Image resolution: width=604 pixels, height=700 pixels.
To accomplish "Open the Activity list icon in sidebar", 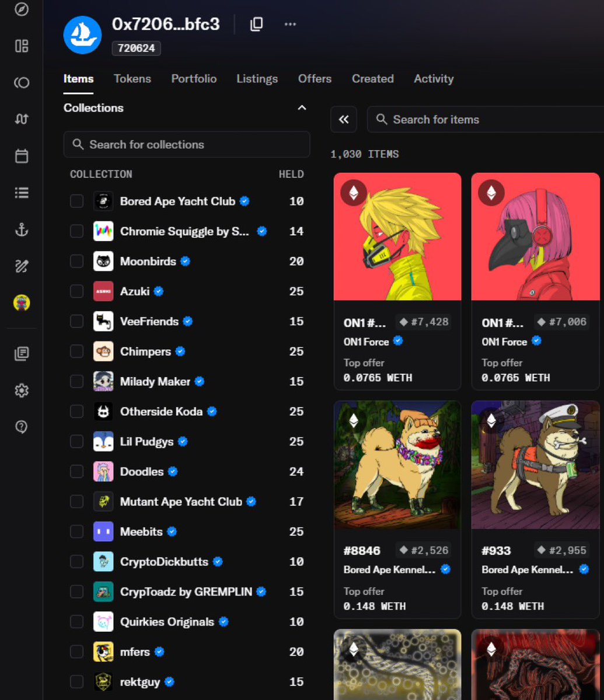I will (x=22, y=193).
